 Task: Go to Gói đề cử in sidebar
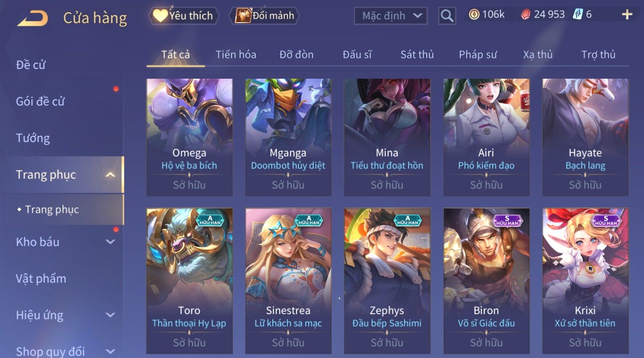click(40, 101)
